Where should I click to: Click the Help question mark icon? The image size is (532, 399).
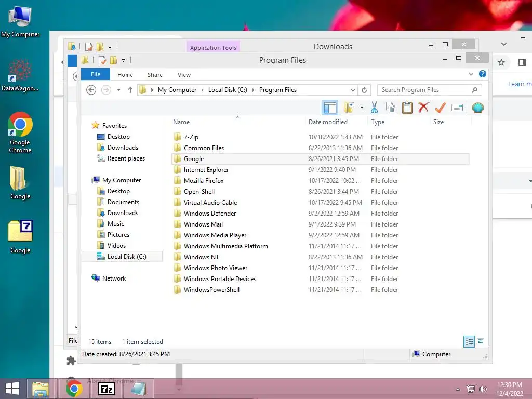(x=483, y=74)
